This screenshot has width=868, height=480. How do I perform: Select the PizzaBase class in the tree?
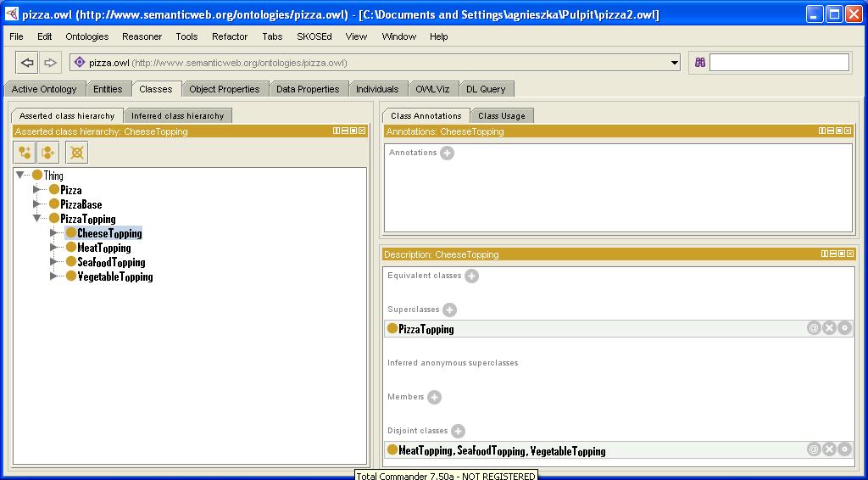click(x=81, y=204)
